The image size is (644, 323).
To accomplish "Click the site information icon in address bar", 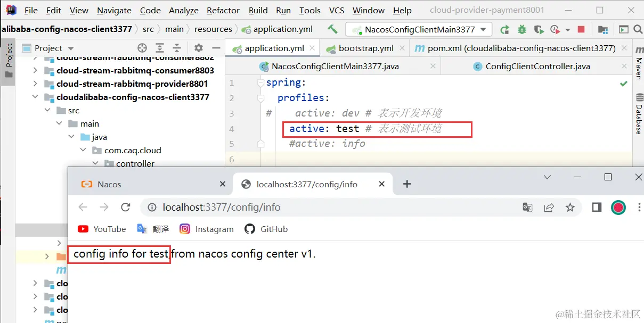I will (x=152, y=207).
